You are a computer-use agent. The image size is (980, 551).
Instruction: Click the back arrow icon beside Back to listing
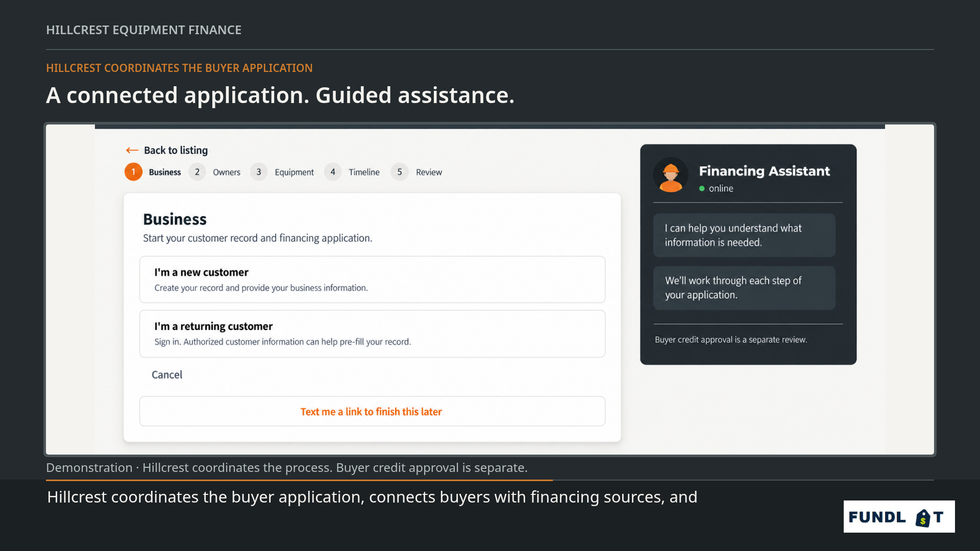tap(132, 150)
